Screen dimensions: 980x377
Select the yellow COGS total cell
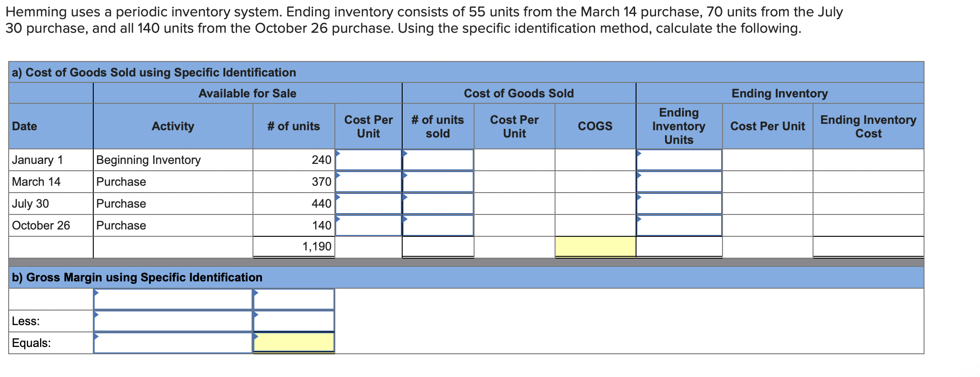[596, 247]
